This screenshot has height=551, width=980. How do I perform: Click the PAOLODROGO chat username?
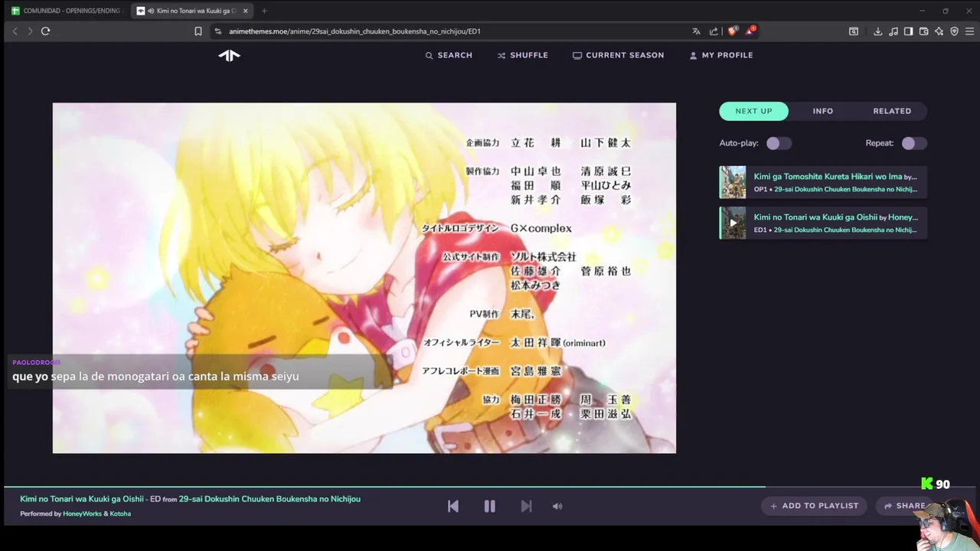pyautogui.click(x=36, y=362)
